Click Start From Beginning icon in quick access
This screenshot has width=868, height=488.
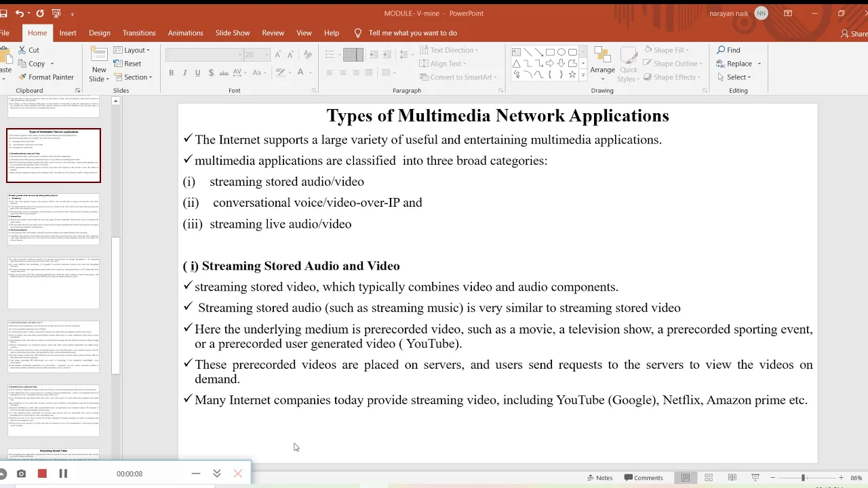pyautogui.click(x=56, y=13)
